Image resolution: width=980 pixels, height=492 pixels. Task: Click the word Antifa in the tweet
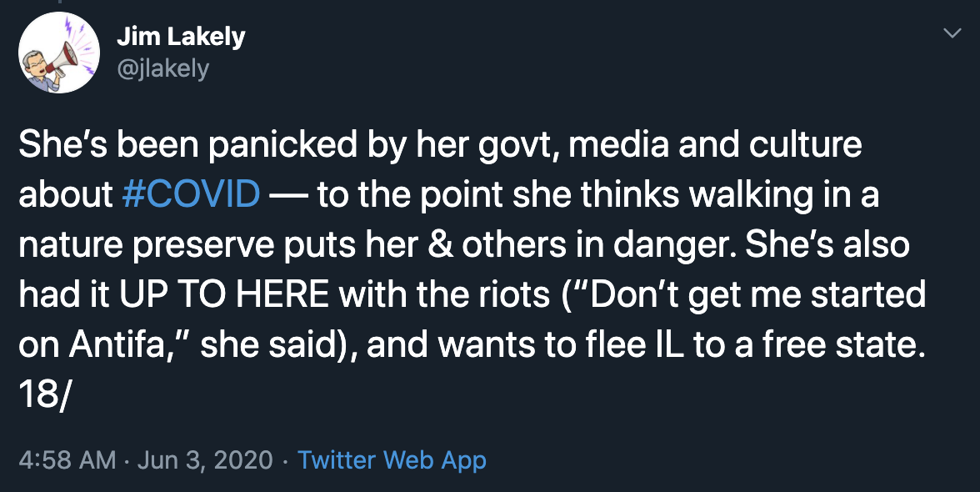click(115, 344)
